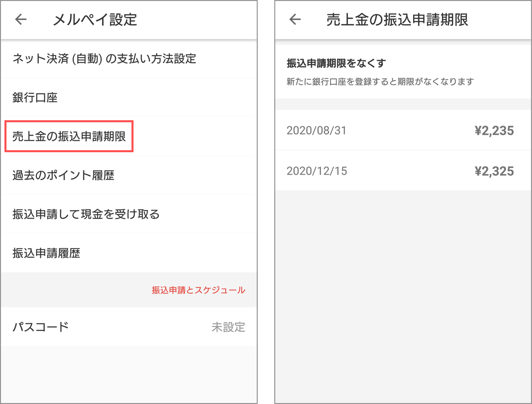
Task: Tap 振込申請期限をなくす section
Action: 403,72
